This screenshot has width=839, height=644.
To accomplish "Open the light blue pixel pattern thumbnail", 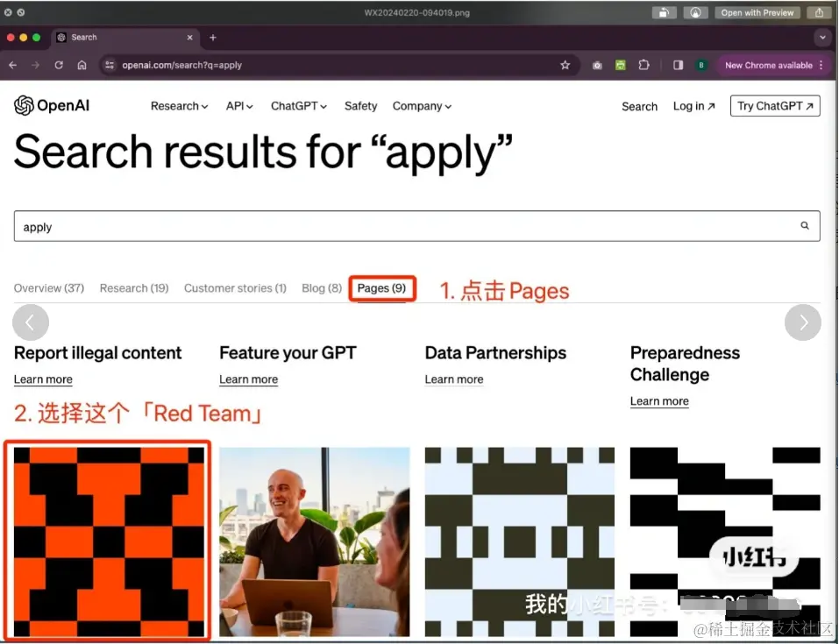I will [x=520, y=541].
